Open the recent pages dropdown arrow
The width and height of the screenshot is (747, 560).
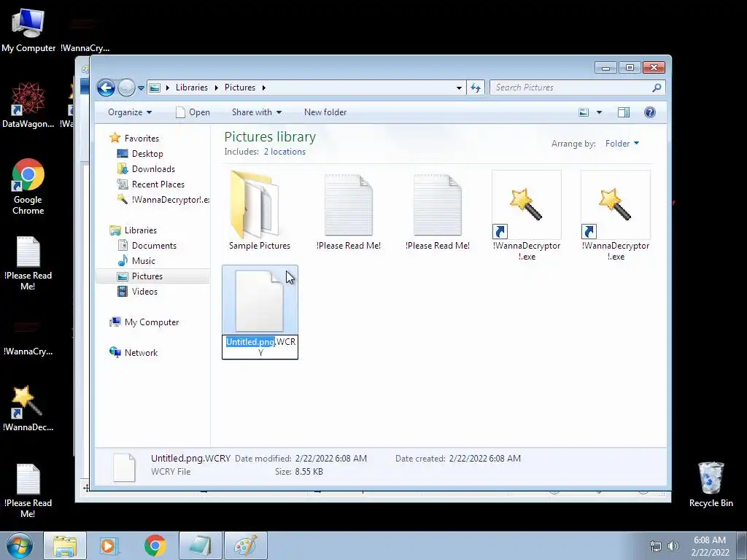tap(141, 88)
